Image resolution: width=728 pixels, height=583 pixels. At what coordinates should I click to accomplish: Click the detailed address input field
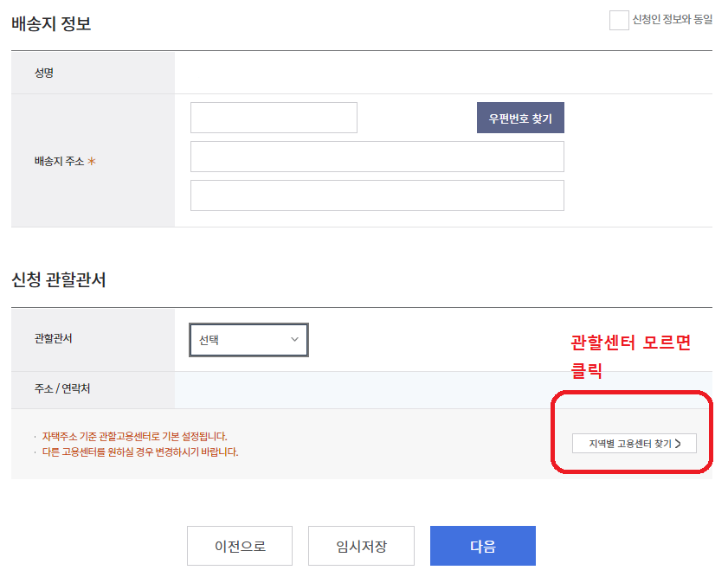pyautogui.click(x=377, y=195)
